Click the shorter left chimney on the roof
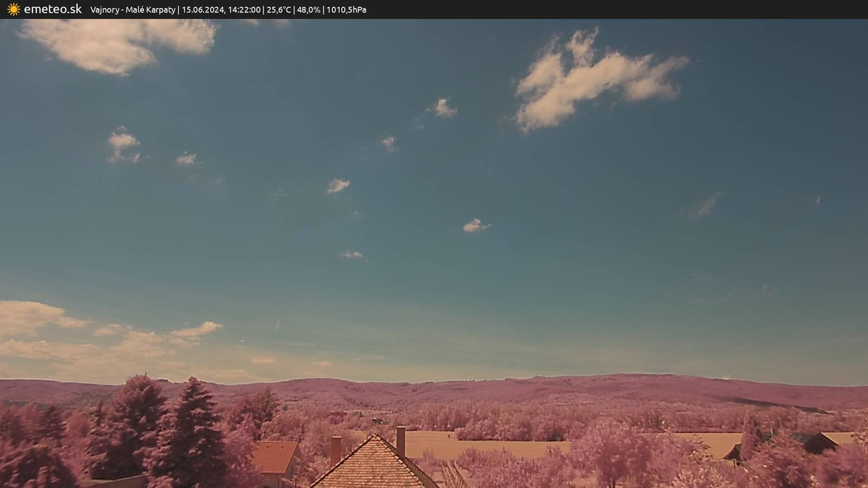Screen dimensions: 868x488 click(336, 450)
